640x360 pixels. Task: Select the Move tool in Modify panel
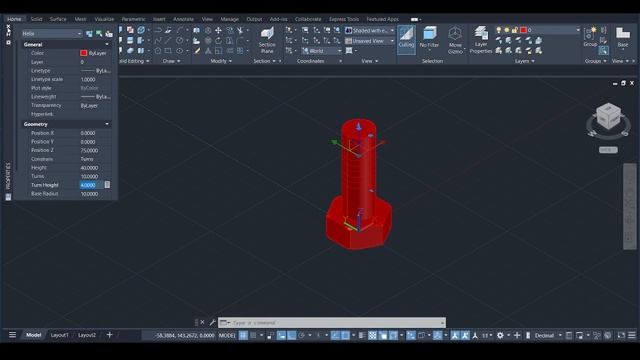point(218,30)
